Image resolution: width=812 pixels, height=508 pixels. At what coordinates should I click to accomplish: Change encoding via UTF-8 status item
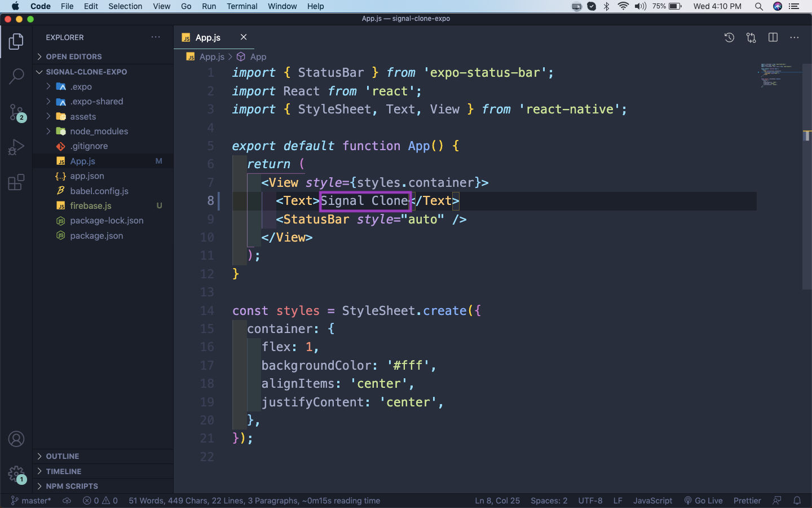590,501
